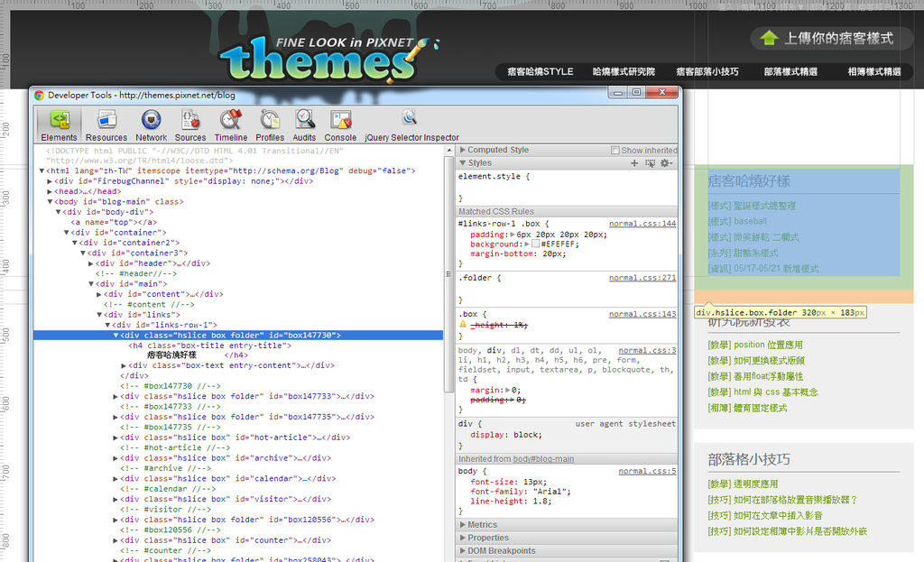The width and height of the screenshot is (924, 562).
Task: Click the New Style Rule plus icon
Action: (634, 163)
